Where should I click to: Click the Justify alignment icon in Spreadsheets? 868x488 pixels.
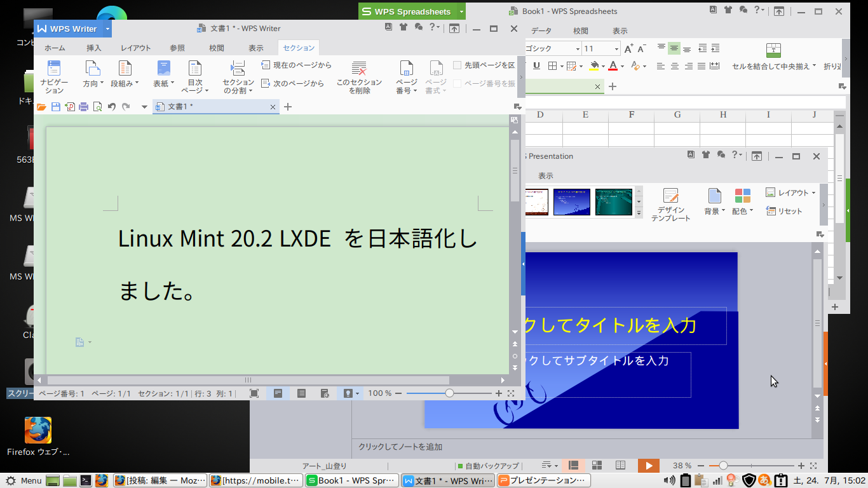tap(702, 65)
